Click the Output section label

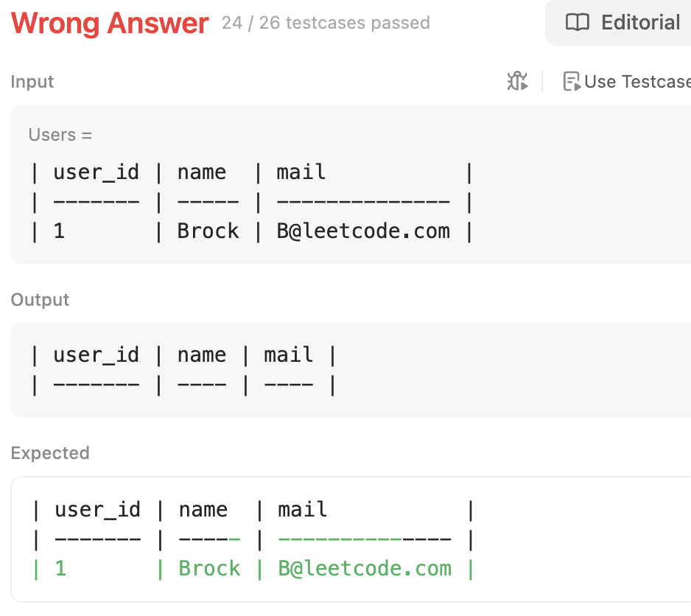(x=40, y=300)
